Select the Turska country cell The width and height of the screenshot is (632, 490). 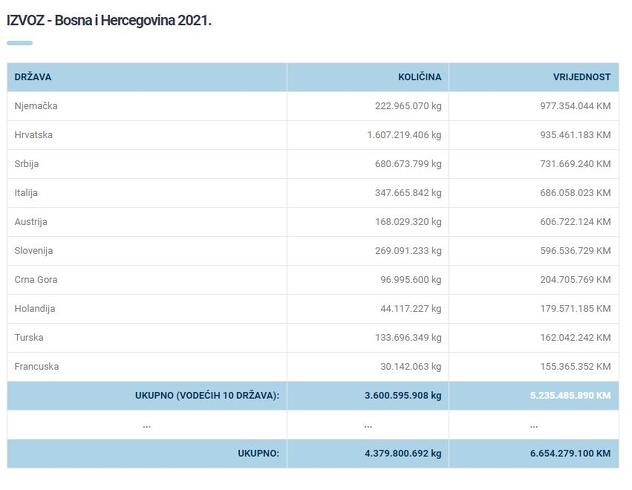[29, 338]
